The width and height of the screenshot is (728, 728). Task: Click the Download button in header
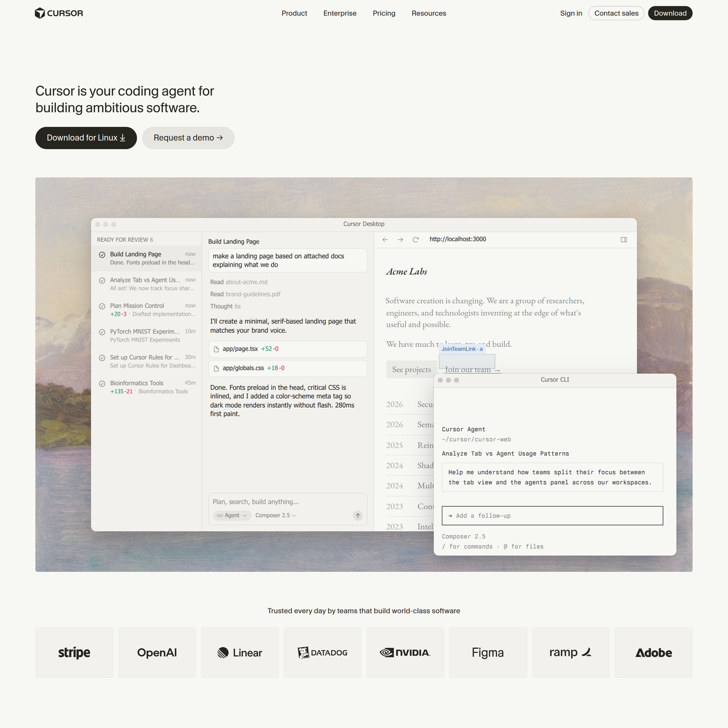tap(670, 13)
